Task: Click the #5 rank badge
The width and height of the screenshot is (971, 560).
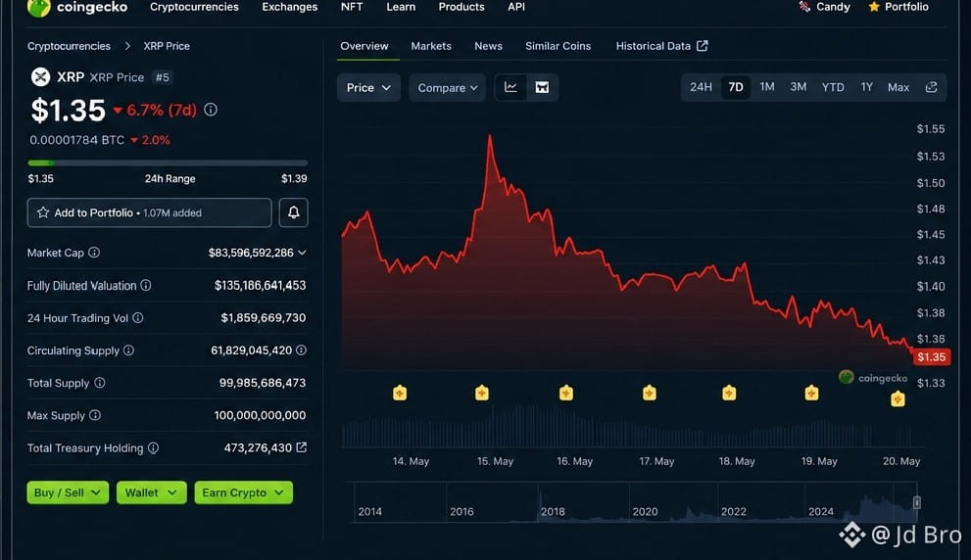Action: [163, 77]
